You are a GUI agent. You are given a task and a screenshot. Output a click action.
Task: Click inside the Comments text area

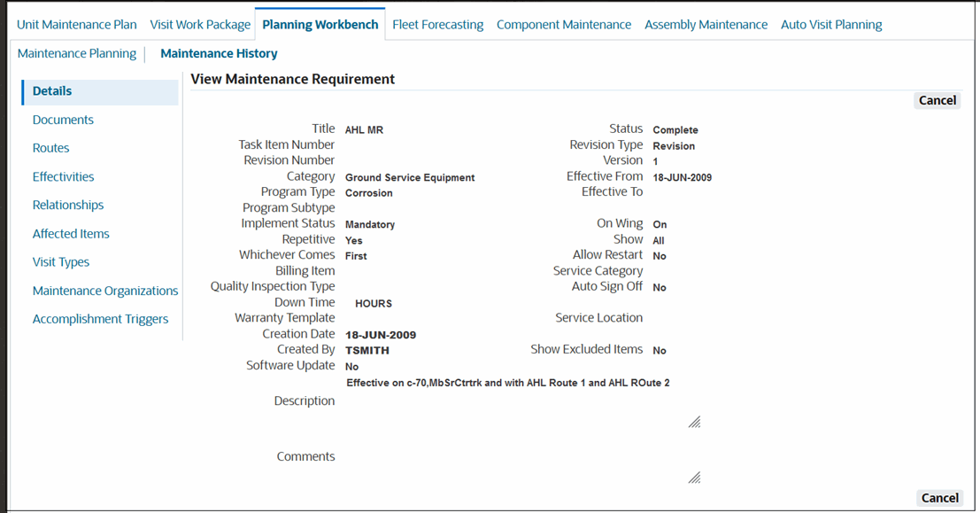click(523, 458)
